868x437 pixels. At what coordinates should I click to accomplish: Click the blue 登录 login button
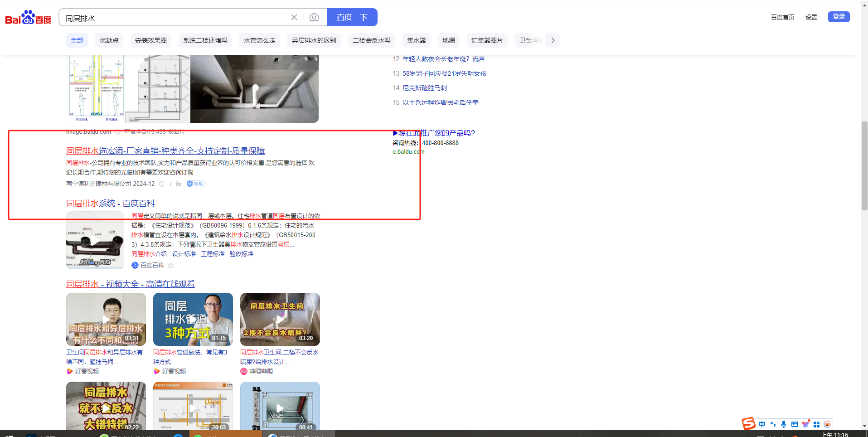tap(839, 17)
